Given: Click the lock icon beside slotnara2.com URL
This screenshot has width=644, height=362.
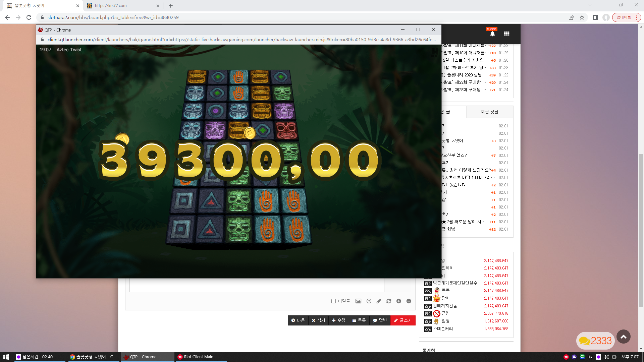Looking at the screenshot, I should click(x=42, y=17).
